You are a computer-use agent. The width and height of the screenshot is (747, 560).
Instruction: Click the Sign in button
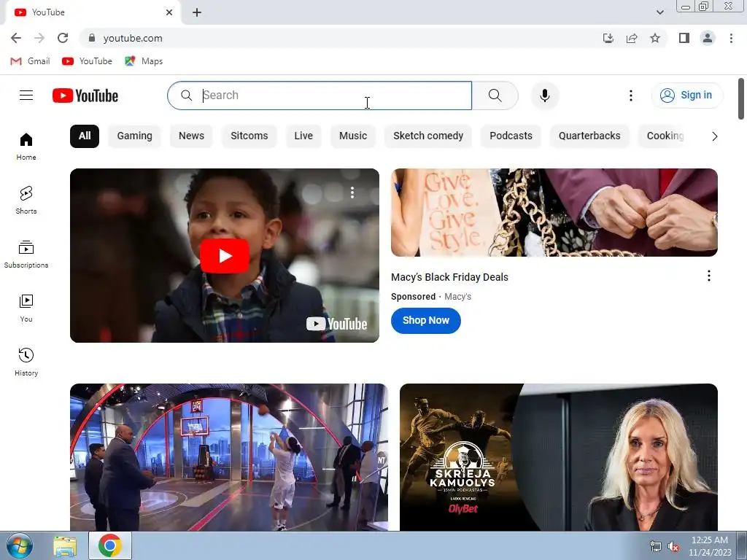click(687, 96)
